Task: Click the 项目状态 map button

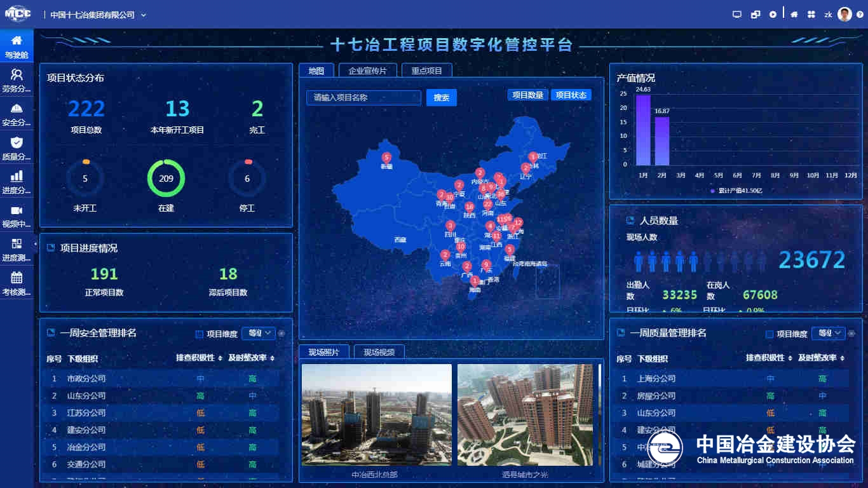Action: (x=571, y=95)
